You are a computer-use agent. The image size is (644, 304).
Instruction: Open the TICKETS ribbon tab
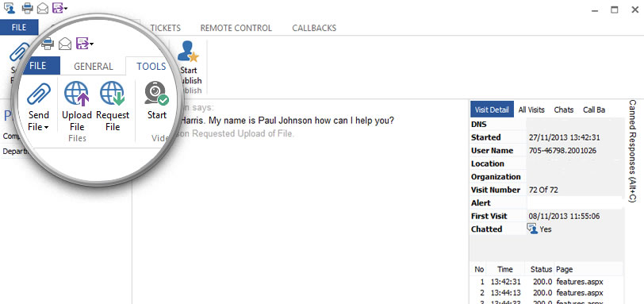[x=166, y=28]
